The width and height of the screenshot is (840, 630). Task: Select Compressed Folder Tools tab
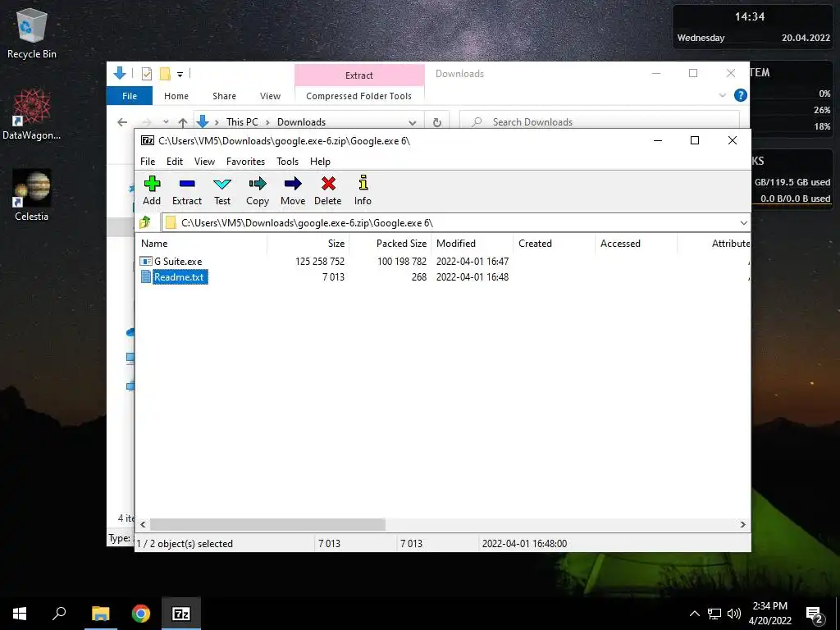(x=359, y=96)
